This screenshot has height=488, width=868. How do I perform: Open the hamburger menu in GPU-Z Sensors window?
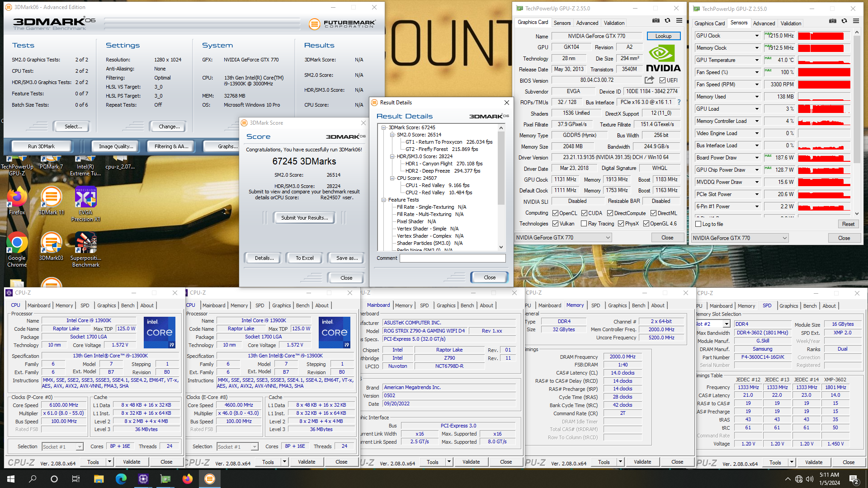pyautogui.click(x=856, y=21)
